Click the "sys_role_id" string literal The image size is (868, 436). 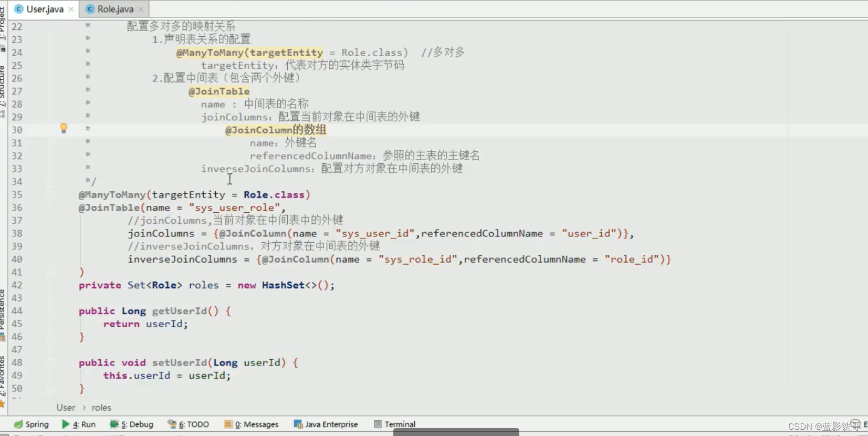coord(418,259)
